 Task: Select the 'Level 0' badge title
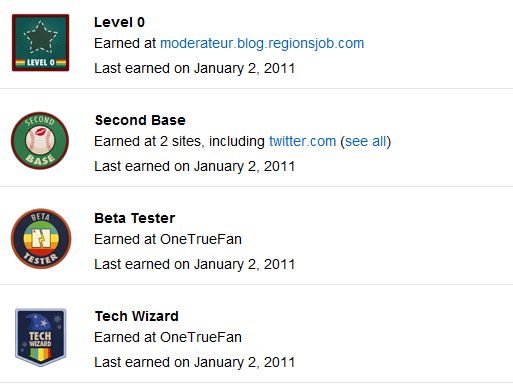pos(119,22)
